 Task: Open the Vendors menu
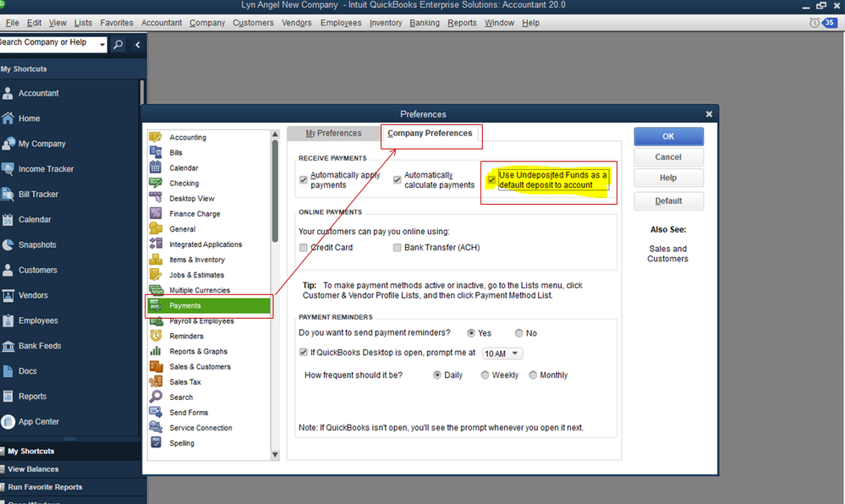[296, 23]
